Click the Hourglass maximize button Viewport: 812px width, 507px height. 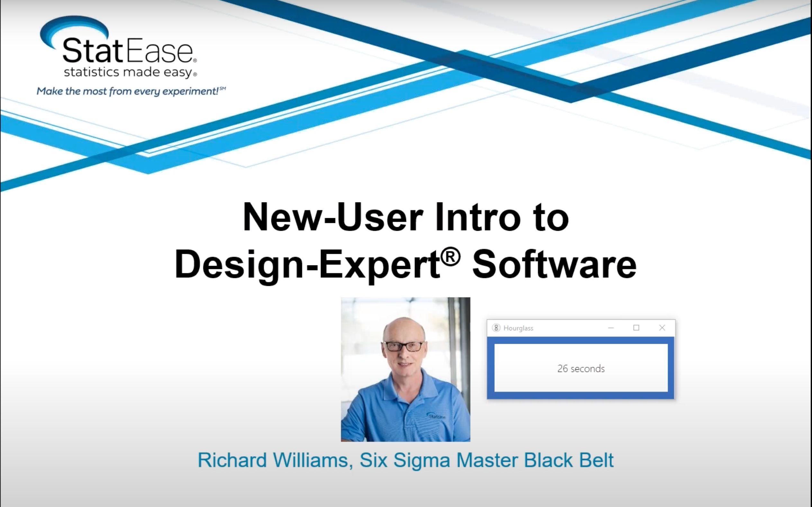click(636, 328)
